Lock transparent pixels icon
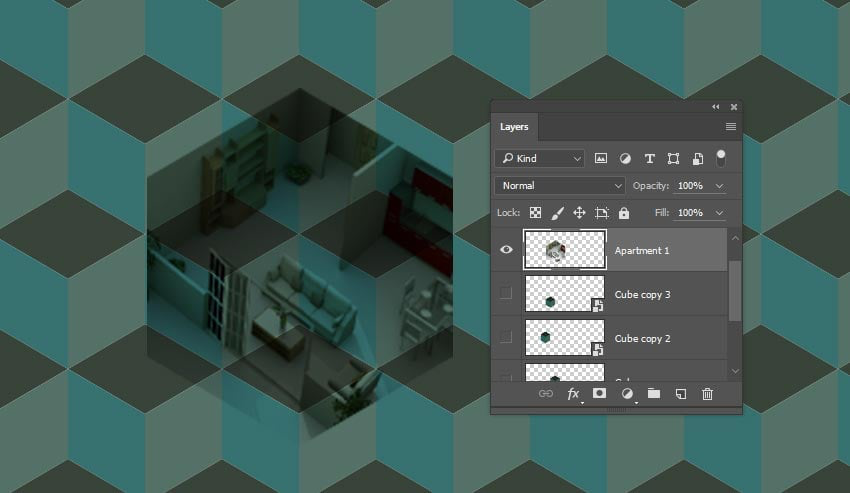850x493 pixels. [535, 213]
